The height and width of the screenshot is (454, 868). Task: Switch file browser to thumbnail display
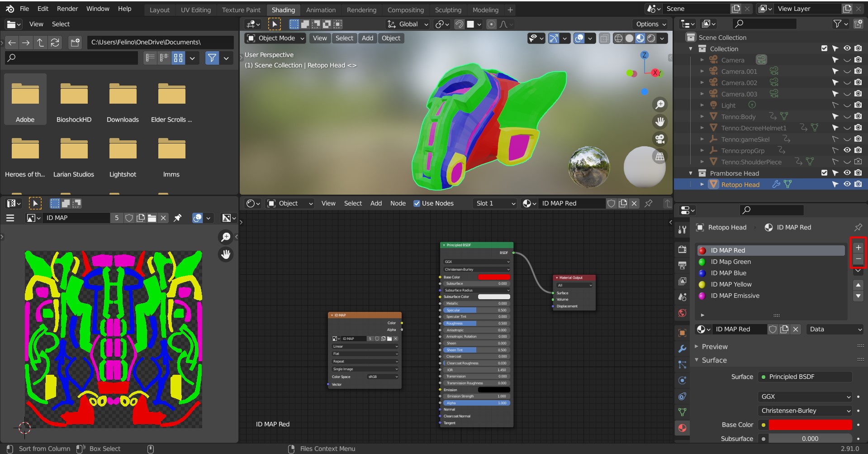tap(178, 58)
